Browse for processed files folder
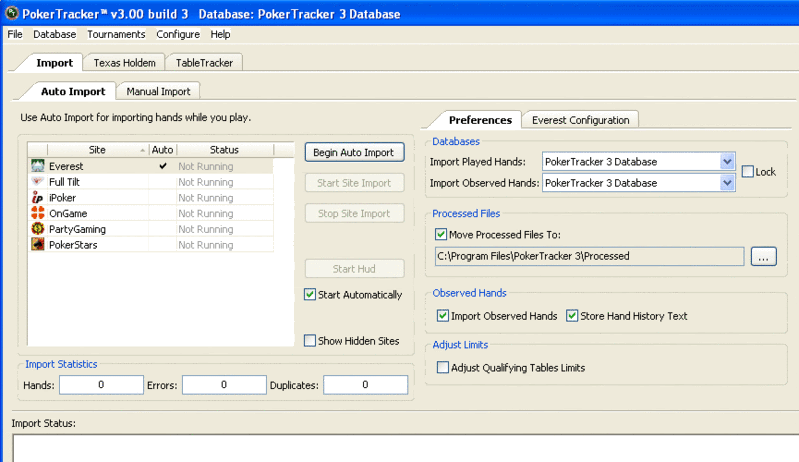Viewport: 799px width, 462px height. pyautogui.click(x=763, y=257)
